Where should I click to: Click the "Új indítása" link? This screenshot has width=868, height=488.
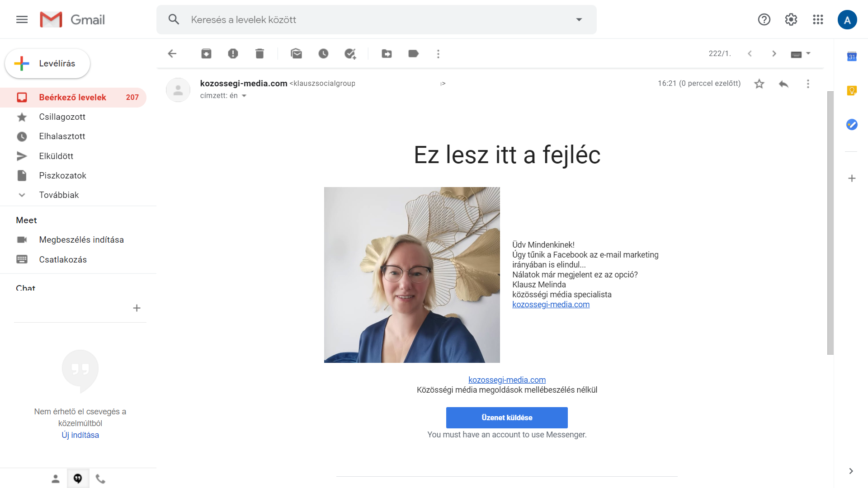point(80,435)
